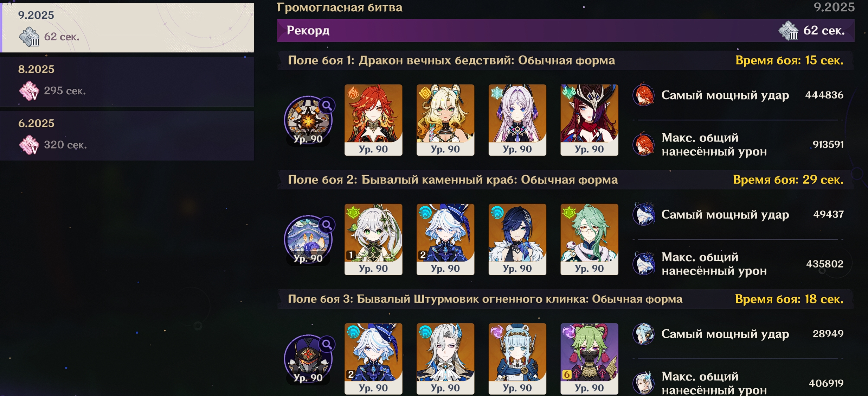Click the max total damage avatar showing 435802
This screenshot has width=868, height=396.
tap(644, 263)
